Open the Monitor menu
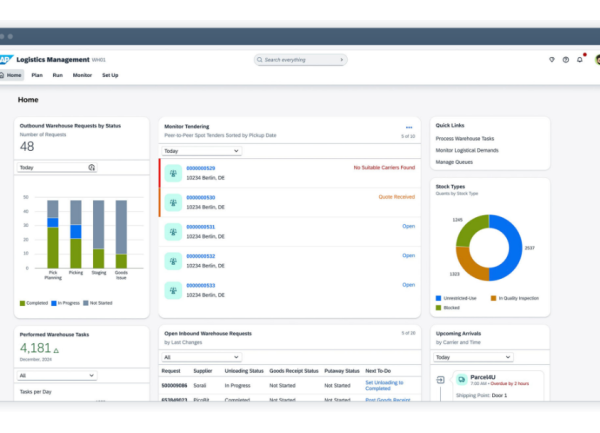 pos(82,75)
